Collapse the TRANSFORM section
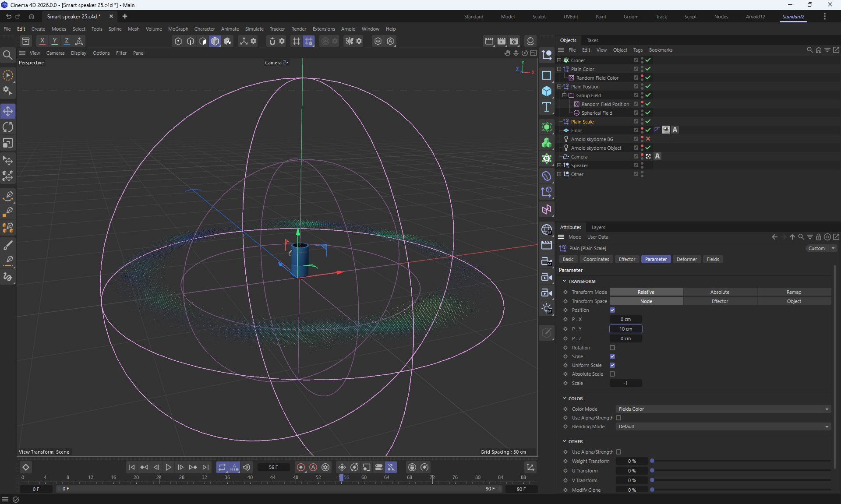 [565, 281]
